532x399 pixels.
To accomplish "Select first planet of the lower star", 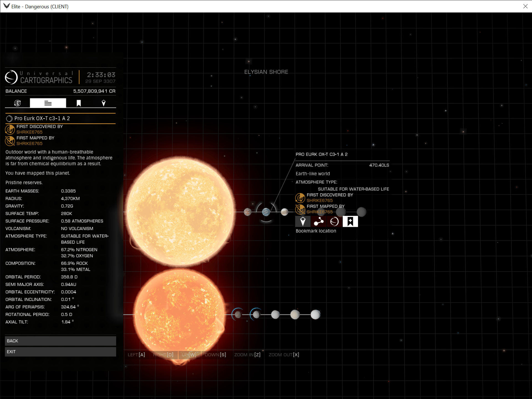I will click(238, 314).
